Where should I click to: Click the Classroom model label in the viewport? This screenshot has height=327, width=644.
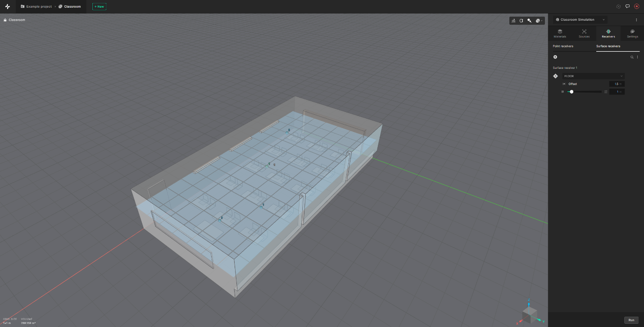pos(14,20)
